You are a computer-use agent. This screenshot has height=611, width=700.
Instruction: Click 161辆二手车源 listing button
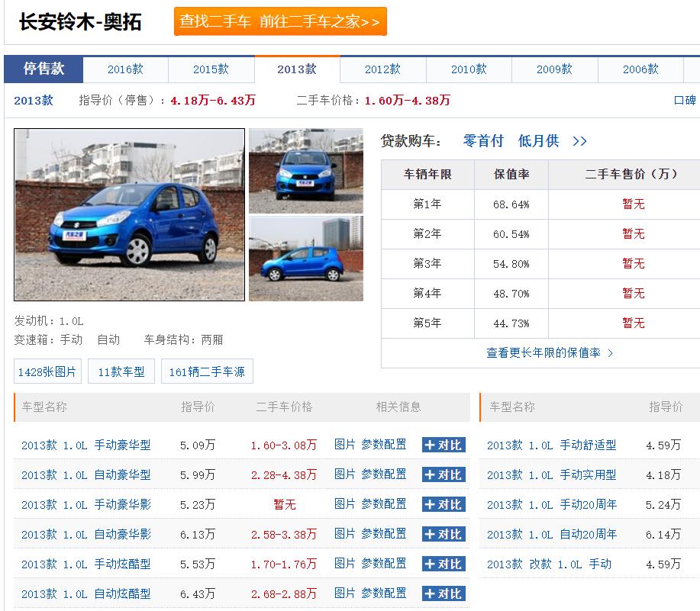[207, 371]
